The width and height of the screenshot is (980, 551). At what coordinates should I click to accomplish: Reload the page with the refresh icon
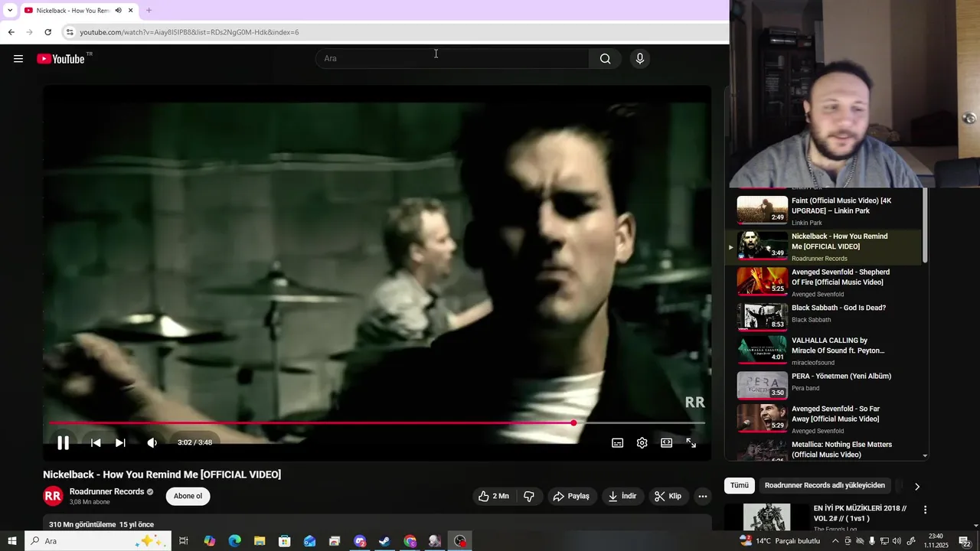47,32
